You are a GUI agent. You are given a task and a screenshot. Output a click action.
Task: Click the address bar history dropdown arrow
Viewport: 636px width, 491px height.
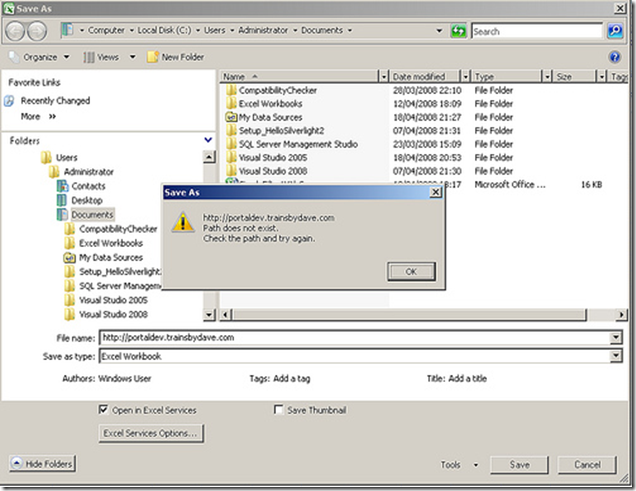point(439,30)
